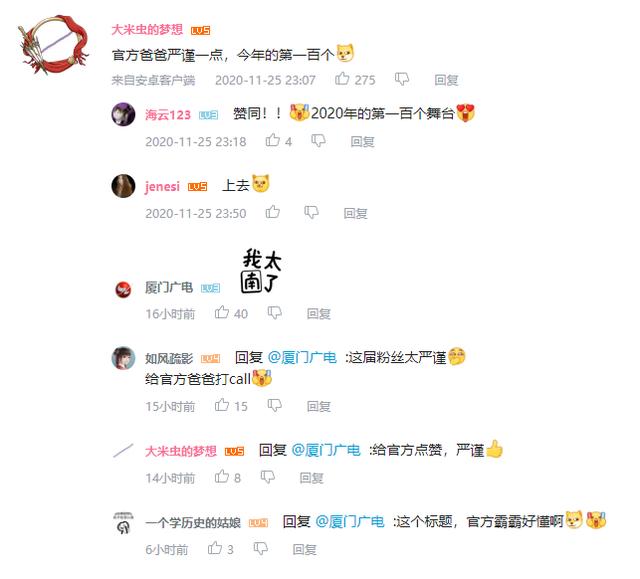Like 厦门广电's comment with 40 likes
Viewport: 640px width, 579px height.
[222, 313]
